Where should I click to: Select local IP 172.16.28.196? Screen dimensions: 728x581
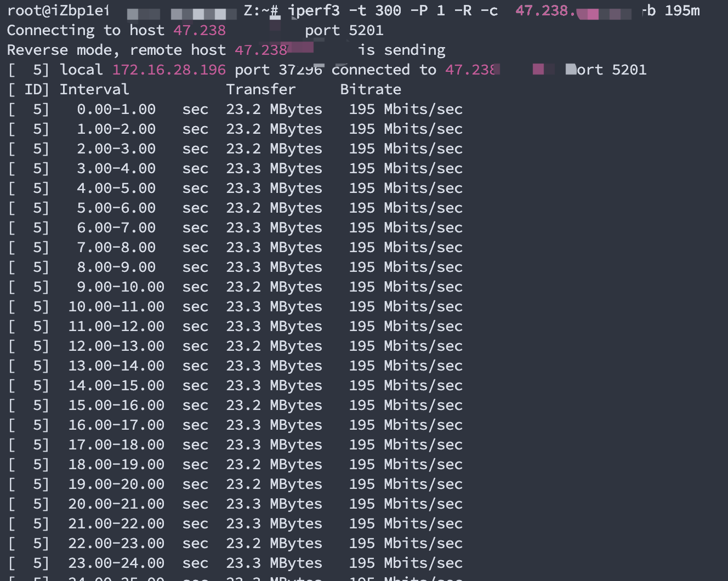coord(169,70)
